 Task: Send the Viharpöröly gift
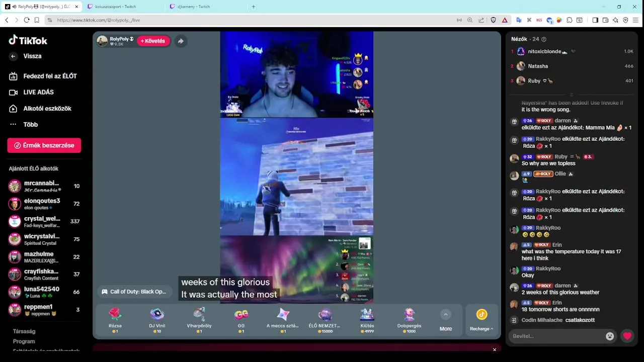(199, 320)
